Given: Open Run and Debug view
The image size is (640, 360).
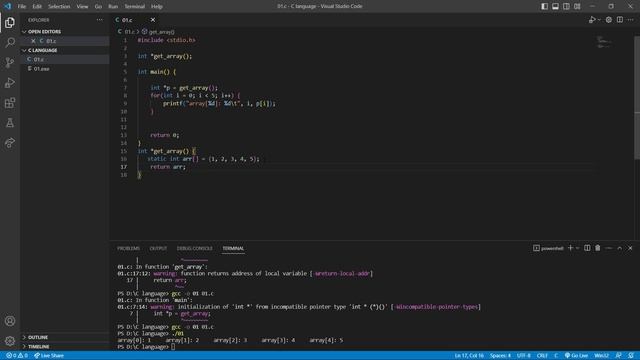Looking at the screenshot, I should (x=10, y=82).
